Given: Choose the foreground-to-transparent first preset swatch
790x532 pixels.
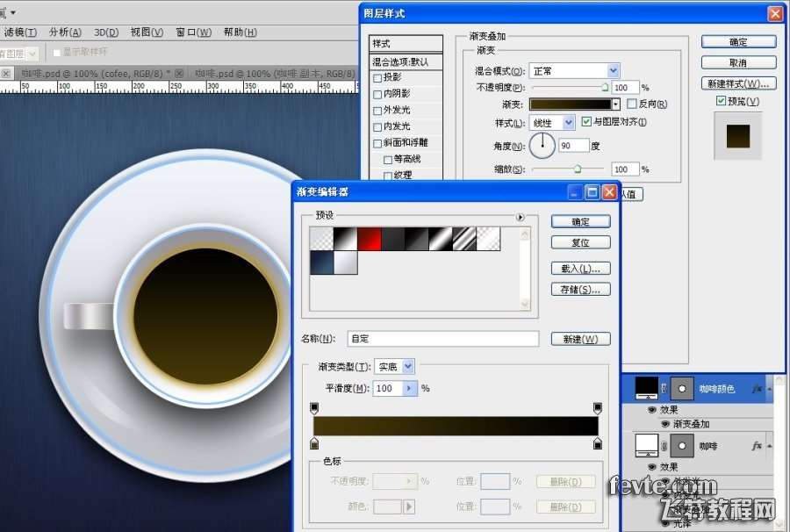Looking at the screenshot, I should (321, 239).
